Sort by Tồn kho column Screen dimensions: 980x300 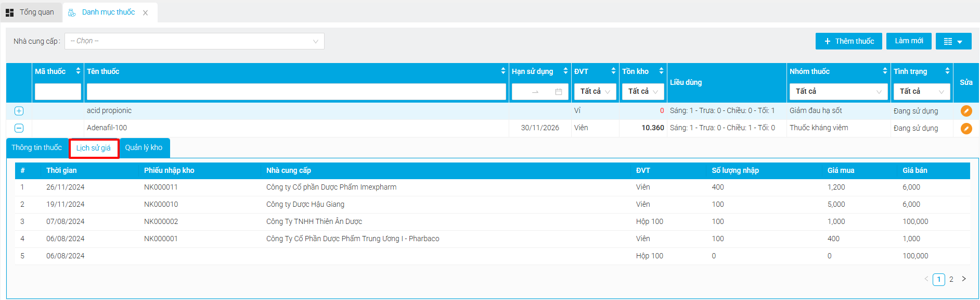pyautogui.click(x=661, y=71)
